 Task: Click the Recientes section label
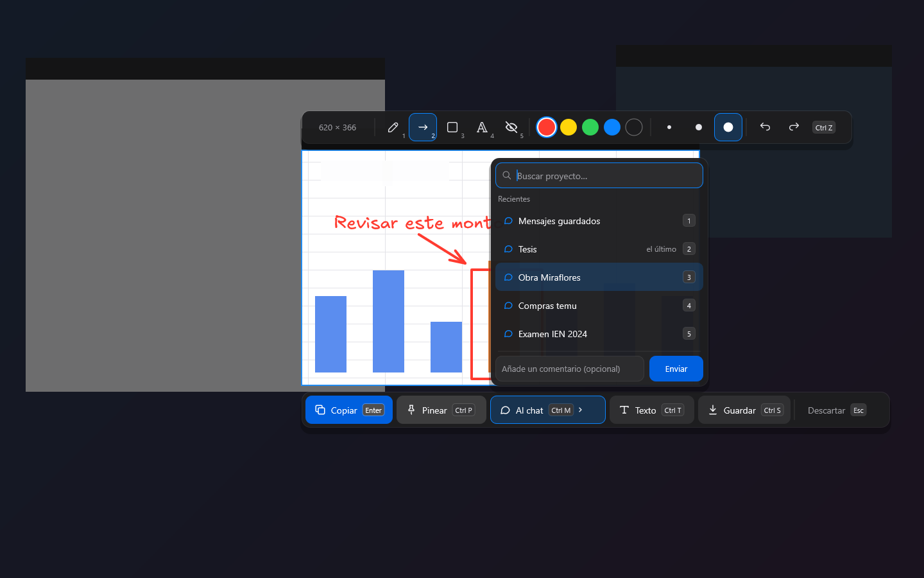(514, 199)
